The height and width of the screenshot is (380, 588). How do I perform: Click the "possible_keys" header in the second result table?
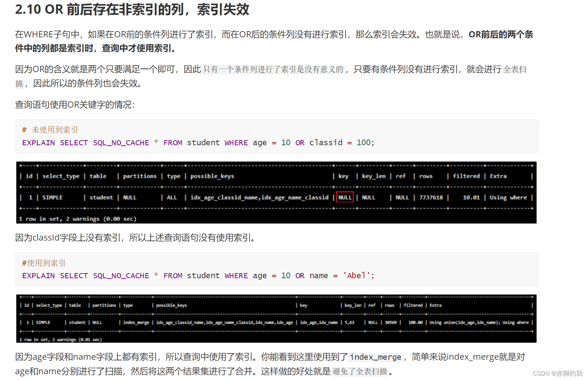point(171,305)
